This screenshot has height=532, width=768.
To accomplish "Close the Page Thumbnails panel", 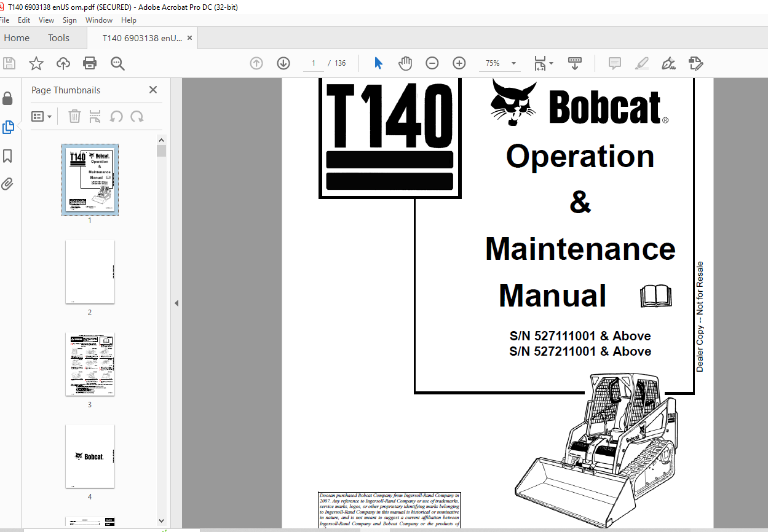I will (x=153, y=90).
